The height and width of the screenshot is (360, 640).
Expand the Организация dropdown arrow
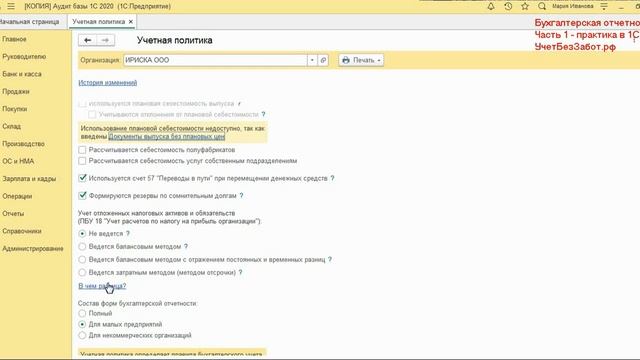[x=312, y=60]
